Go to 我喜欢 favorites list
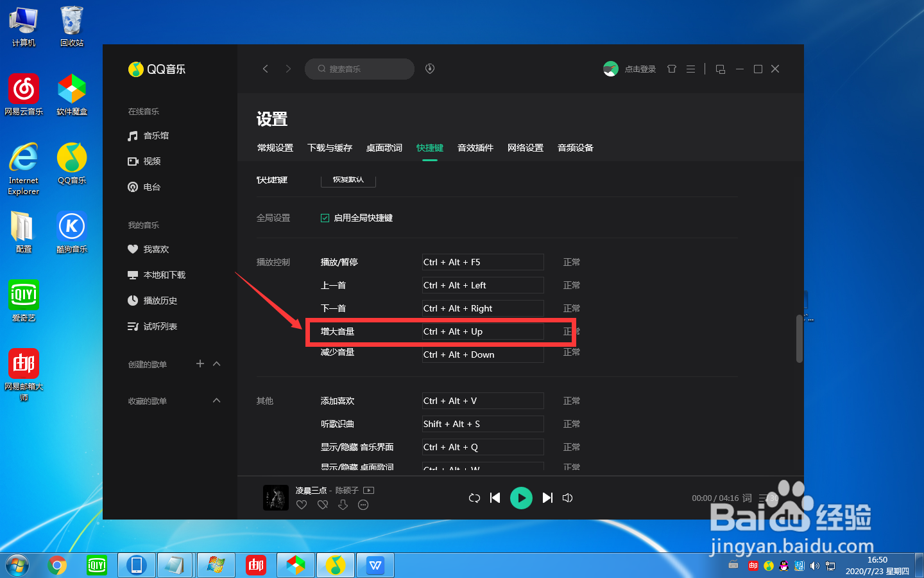This screenshot has height=578, width=924. 148,249
